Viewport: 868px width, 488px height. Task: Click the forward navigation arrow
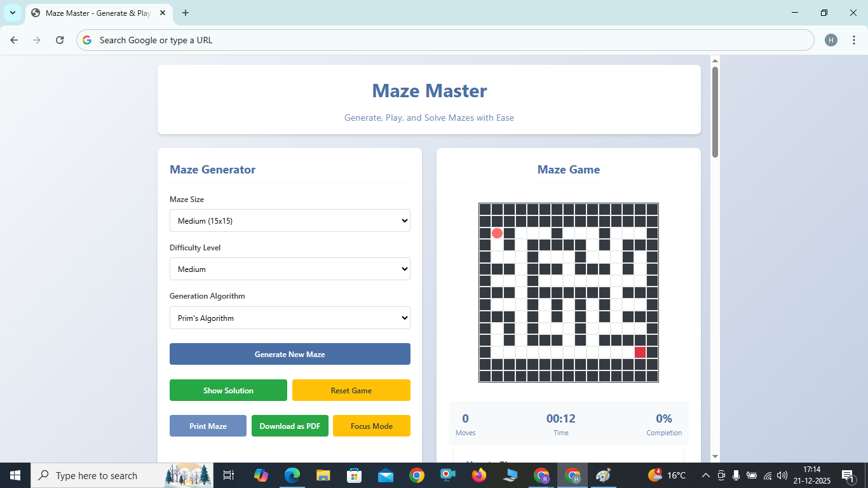[x=37, y=39]
